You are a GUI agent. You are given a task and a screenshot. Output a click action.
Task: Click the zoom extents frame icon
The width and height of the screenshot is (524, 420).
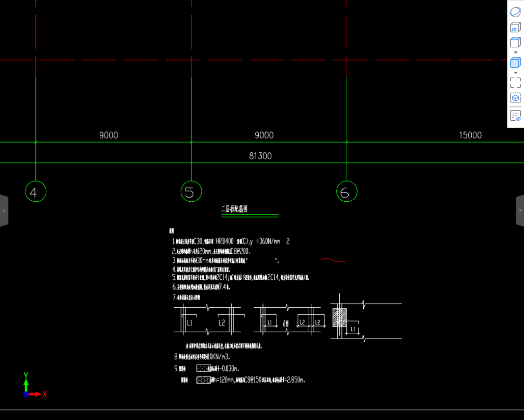coord(515,83)
